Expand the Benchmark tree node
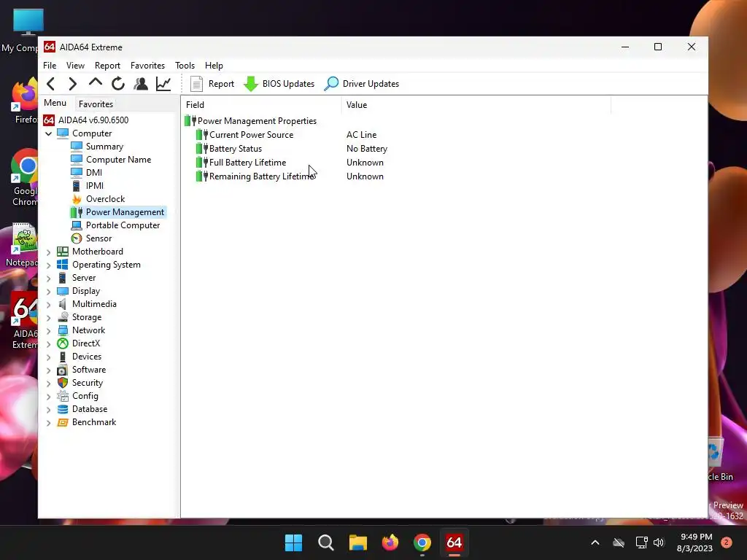 [49, 422]
